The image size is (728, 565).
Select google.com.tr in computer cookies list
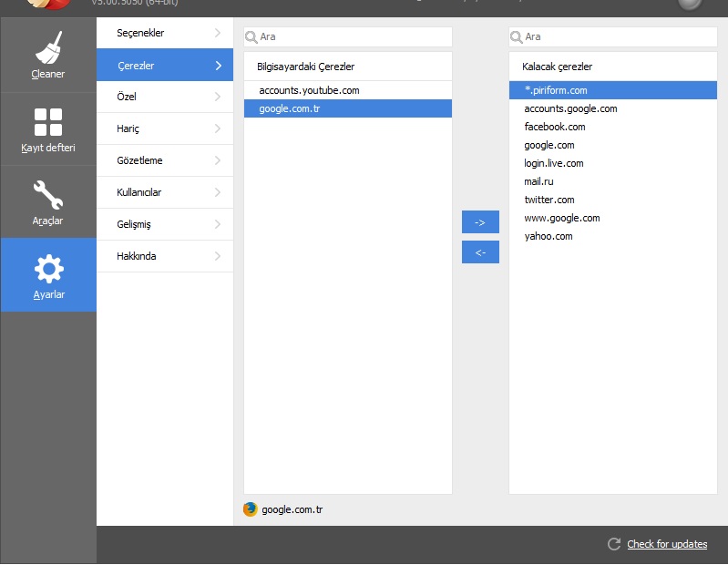(x=348, y=108)
